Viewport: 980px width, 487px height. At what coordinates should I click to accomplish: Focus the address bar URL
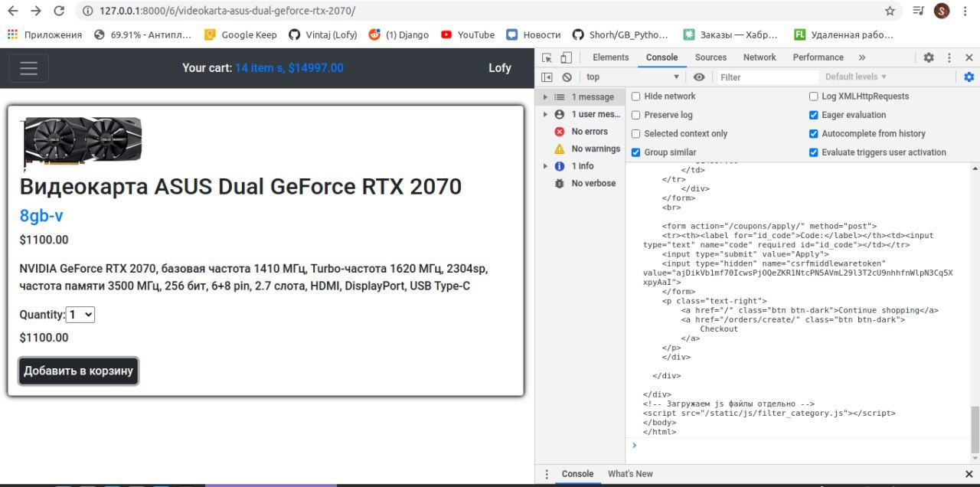pyautogui.click(x=228, y=11)
